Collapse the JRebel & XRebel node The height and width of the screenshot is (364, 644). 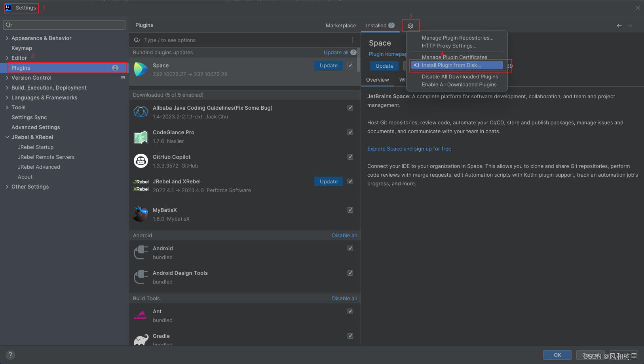tap(7, 137)
